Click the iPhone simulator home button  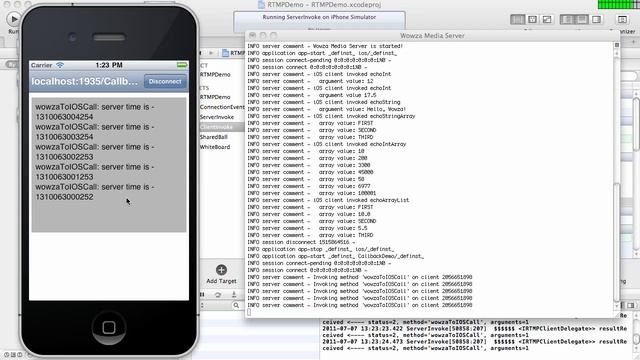109,327
